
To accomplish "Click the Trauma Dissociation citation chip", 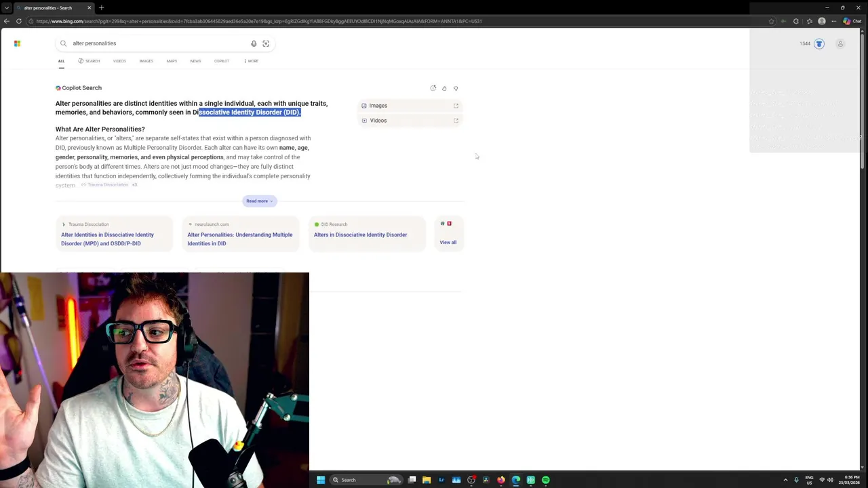I will pos(105,185).
